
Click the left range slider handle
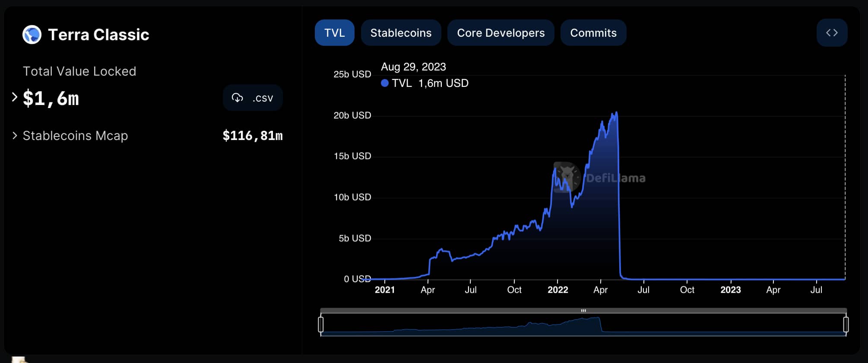[320, 324]
